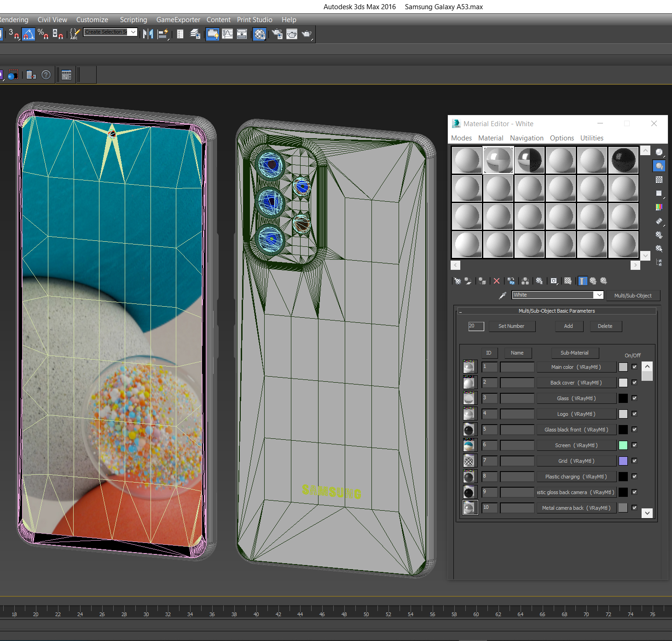Screen dimensions: 672x641
Task: Click Go to Parent material icon
Action: click(x=593, y=281)
